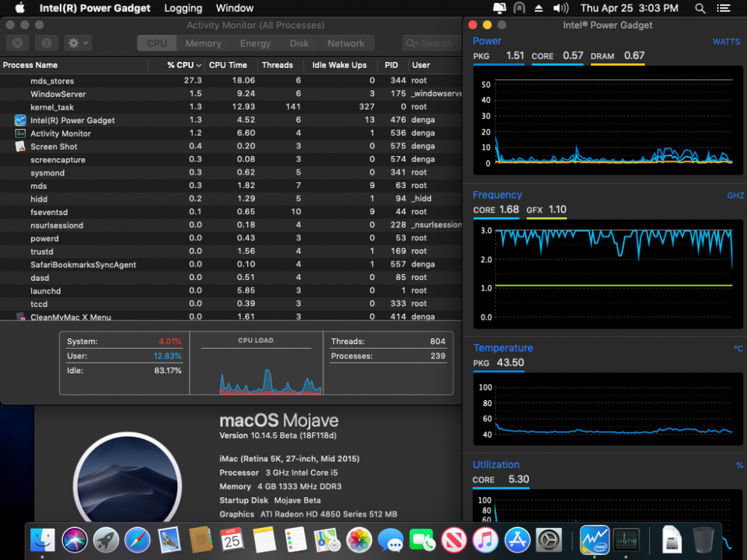The width and height of the screenshot is (747, 560).
Task: Open Mail from the Dock
Action: (x=169, y=540)
